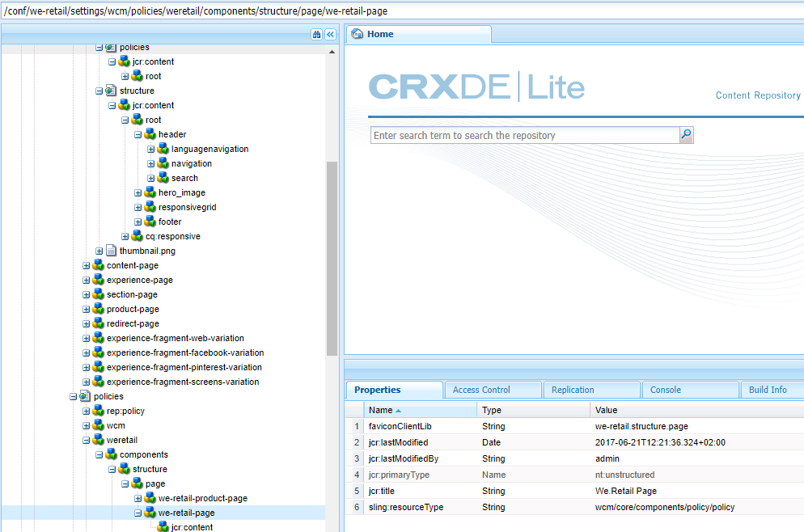Click the cq:responsive node icon
Viewport: 804px width, 532px height.
coord(138,236)
